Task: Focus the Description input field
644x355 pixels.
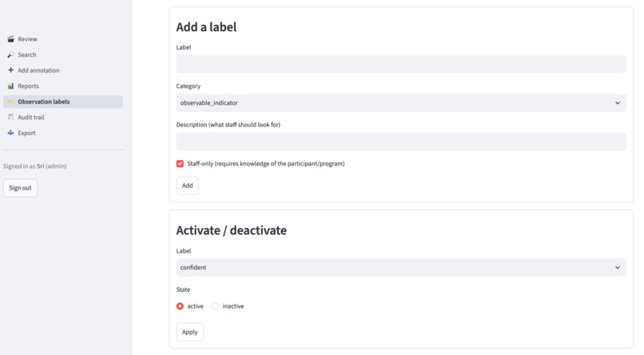Action: pyautogui.click(x=401, y=142)
